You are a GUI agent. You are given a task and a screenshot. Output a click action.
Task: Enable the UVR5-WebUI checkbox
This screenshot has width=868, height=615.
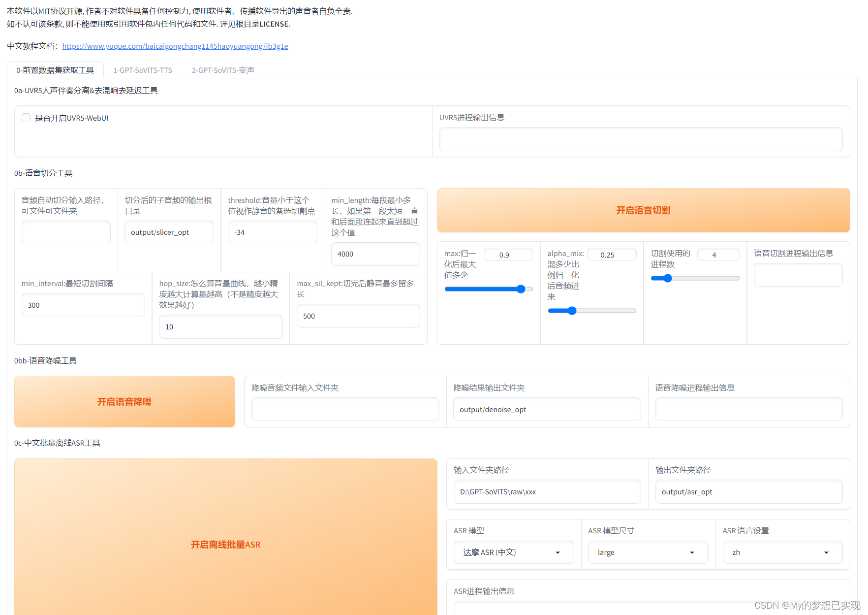(26, 118)
